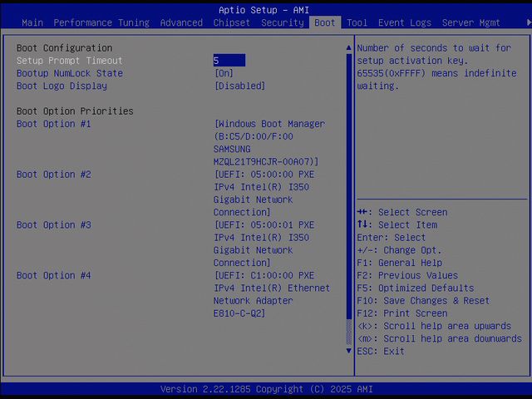Click the Boot Option Priorities heading

tap(75, 111)
